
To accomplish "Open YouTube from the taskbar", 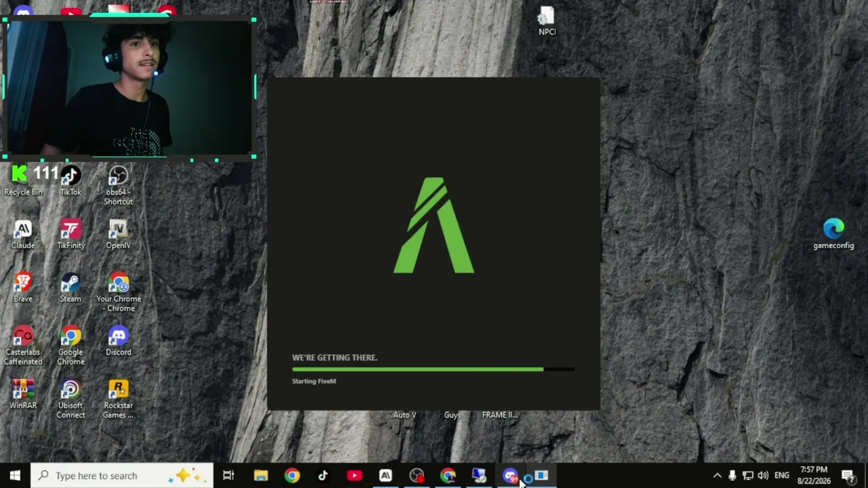I will coord(354,476).
